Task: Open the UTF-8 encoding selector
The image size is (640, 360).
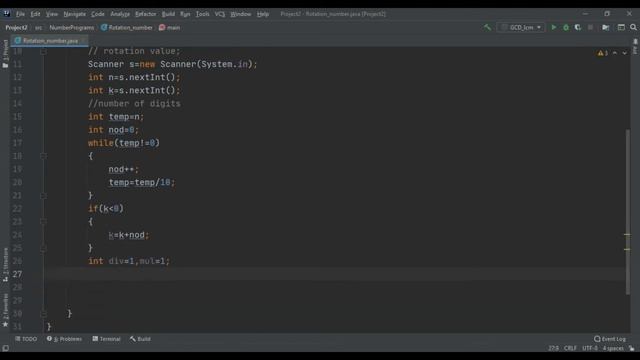Action: (x=590, y=348)
